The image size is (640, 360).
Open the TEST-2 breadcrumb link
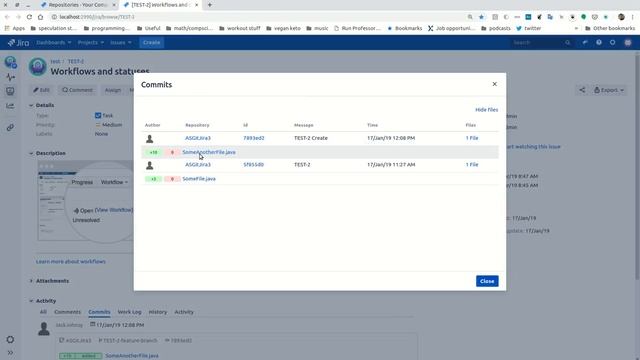(76, 62)
